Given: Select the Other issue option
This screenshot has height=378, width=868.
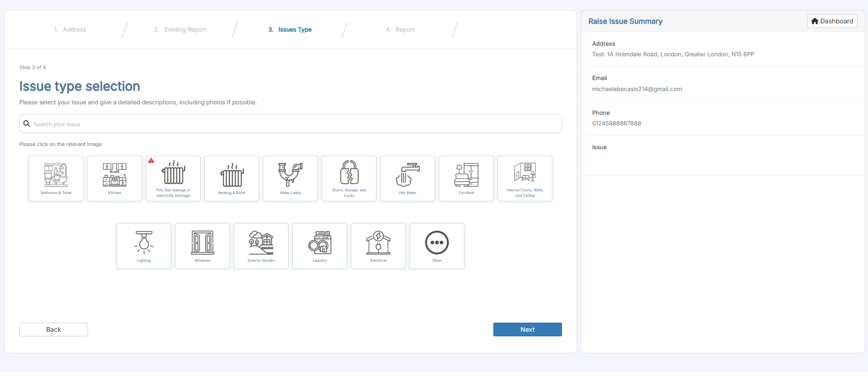Looking at the screenshot, I should click(x=437, y=246).
